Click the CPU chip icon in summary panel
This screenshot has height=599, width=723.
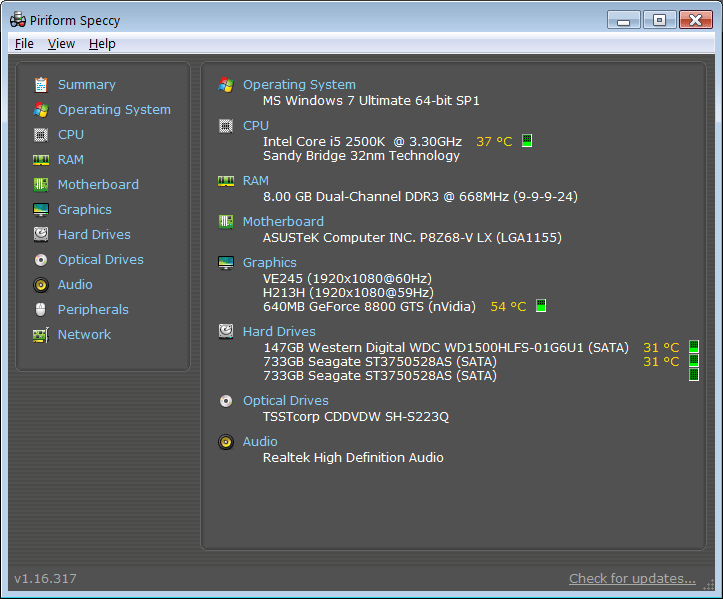(225, 126)
